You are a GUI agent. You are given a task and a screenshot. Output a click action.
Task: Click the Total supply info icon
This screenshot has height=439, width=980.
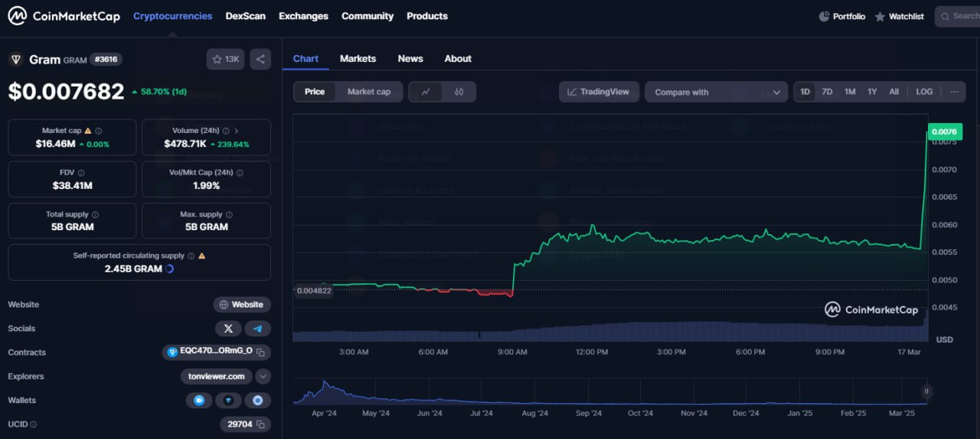pos(95,215)
